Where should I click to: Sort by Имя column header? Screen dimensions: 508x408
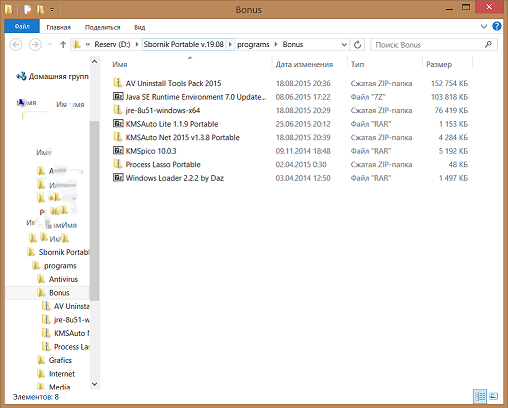point(120,64)
